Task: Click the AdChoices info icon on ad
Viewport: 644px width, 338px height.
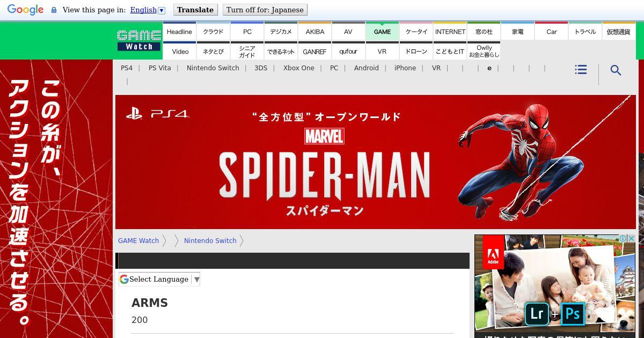Action: click(623, 238)
